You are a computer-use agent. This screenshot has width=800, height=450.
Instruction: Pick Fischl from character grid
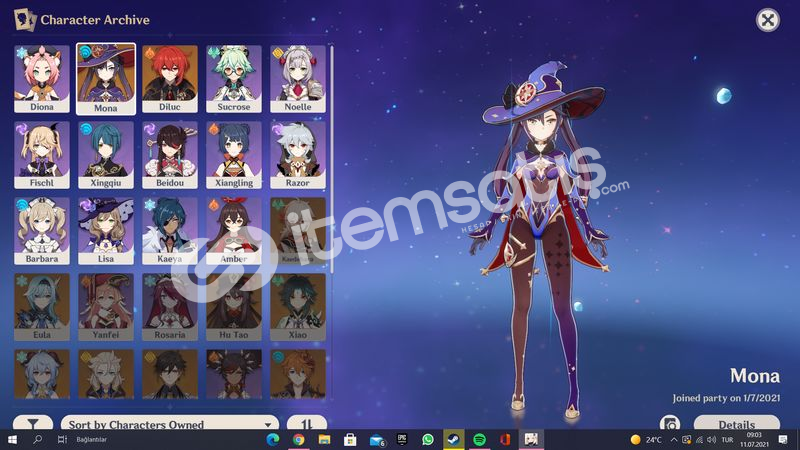(42, 155)
